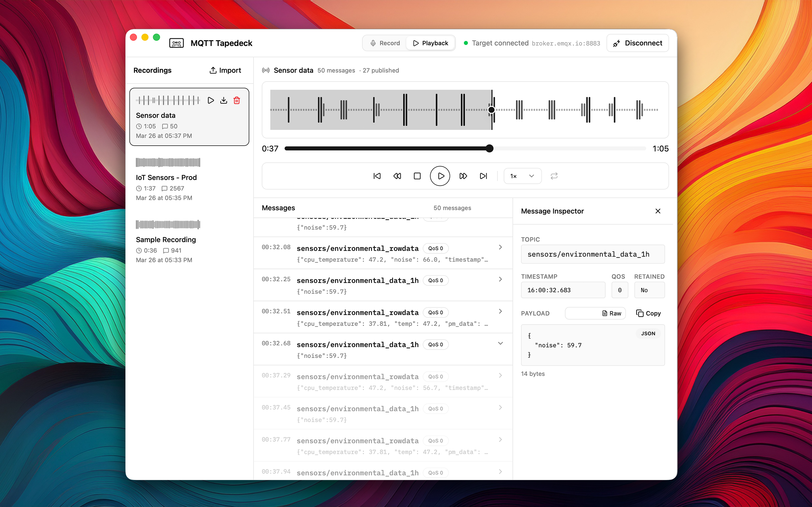
Task: Open the playback speed dropdown
Action: pyautogui.click(x=522, y=176)
